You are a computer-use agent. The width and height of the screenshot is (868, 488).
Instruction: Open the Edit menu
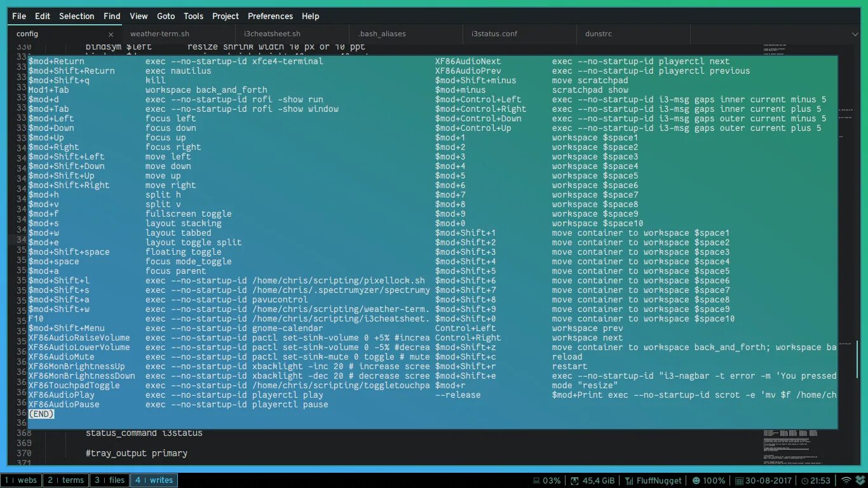43,16
